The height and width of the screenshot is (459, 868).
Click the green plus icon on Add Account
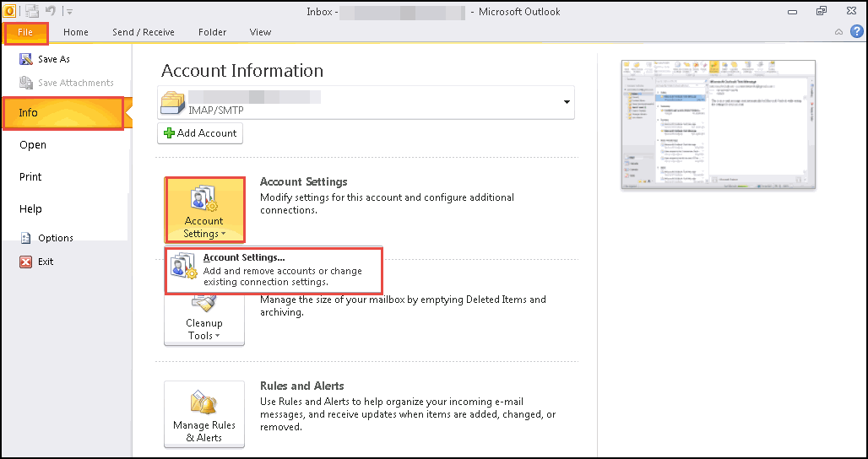tap(170, 133)
